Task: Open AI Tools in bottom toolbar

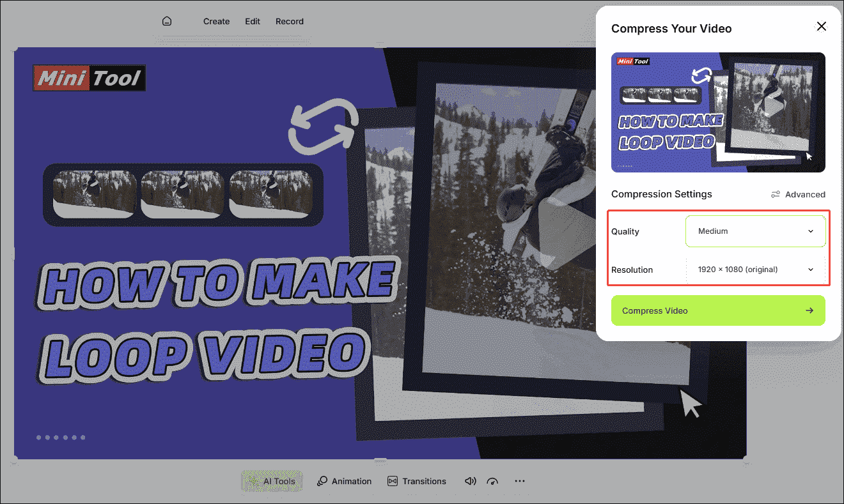Action: (x=272, y=482)
